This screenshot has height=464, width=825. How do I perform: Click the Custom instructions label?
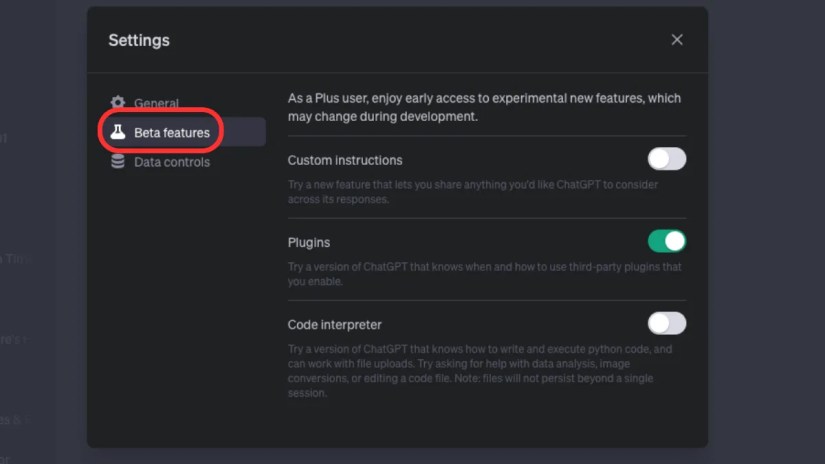coord(345,160)
